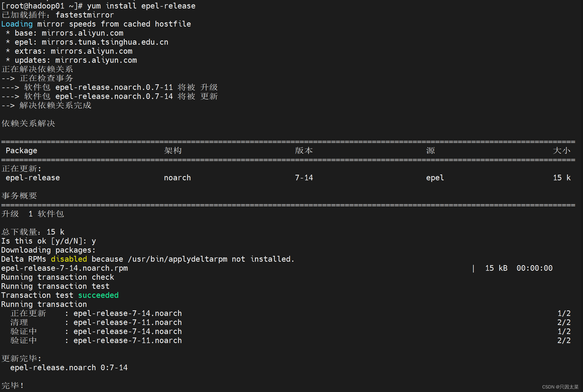Click the 'Running transaction check' line

(x=58, y=277)
